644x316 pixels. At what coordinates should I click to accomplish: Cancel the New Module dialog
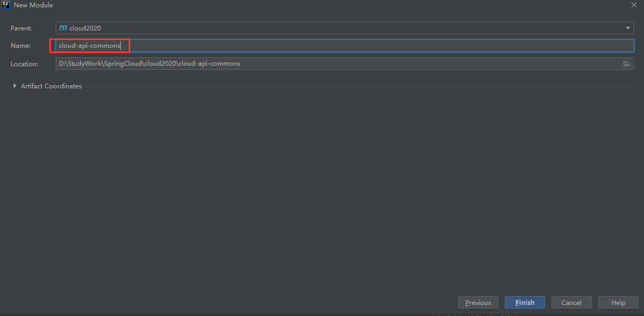point(572,302)
